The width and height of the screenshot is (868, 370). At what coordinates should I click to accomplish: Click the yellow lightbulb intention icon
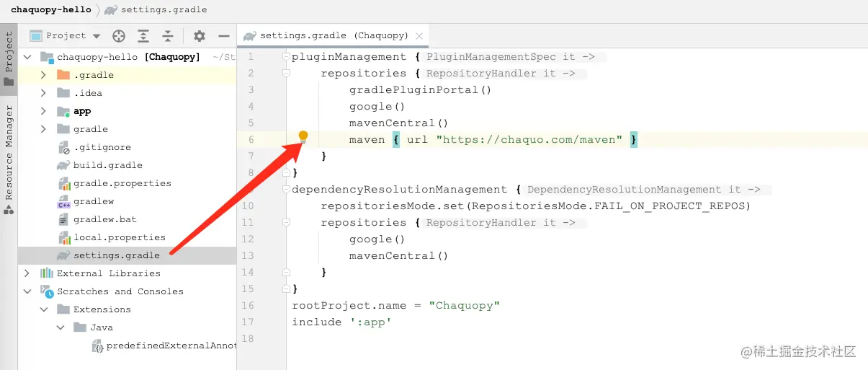(303, 137)
